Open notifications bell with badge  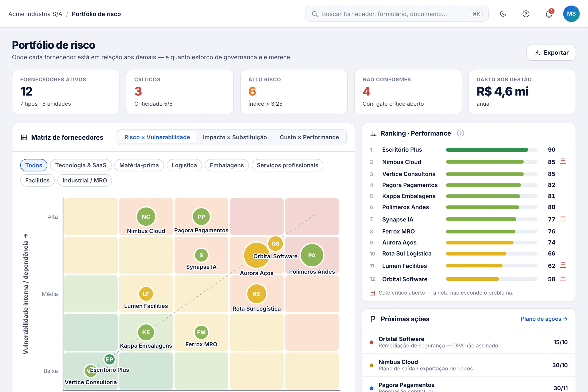pyautogui.click(x=549, y=14)
